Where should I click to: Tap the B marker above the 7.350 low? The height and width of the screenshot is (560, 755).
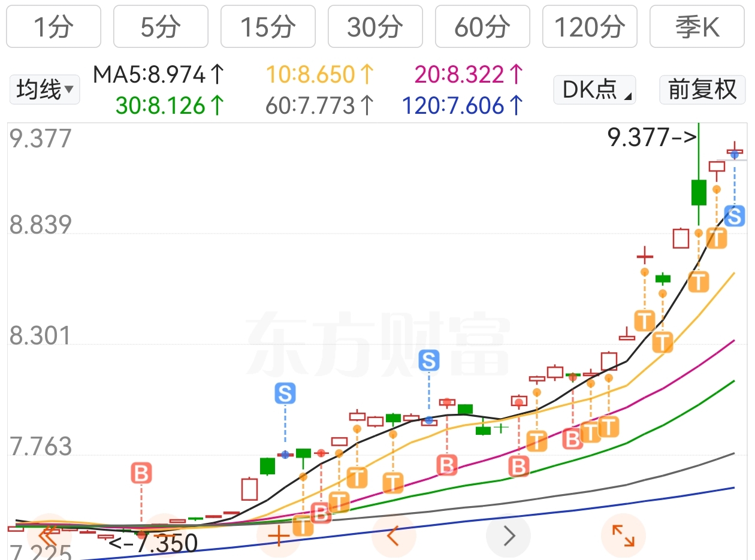(x=141, y=473)
